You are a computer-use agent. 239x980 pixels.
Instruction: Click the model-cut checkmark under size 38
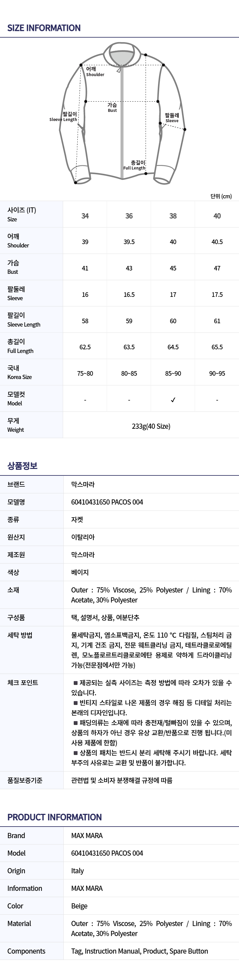pos(173,400)
